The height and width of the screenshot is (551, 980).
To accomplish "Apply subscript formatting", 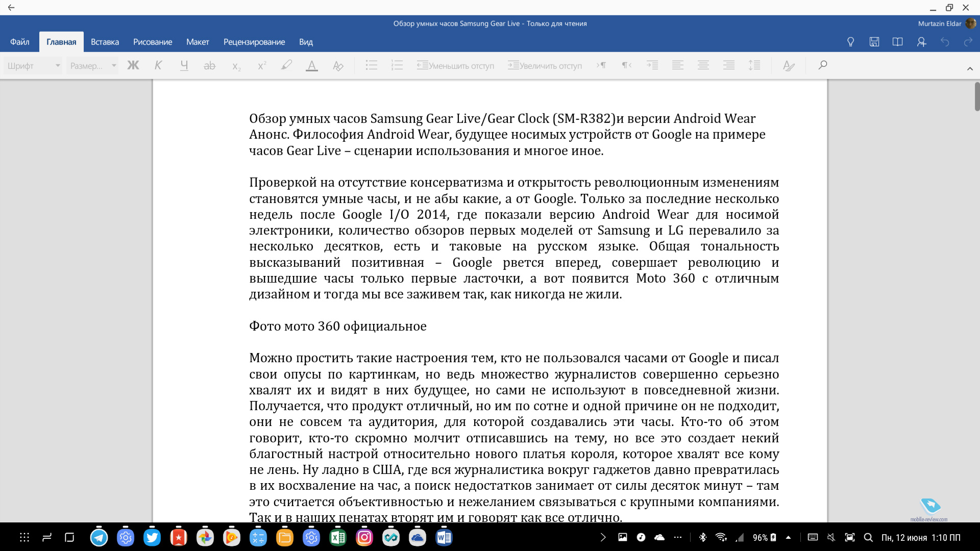I will 236,66.
